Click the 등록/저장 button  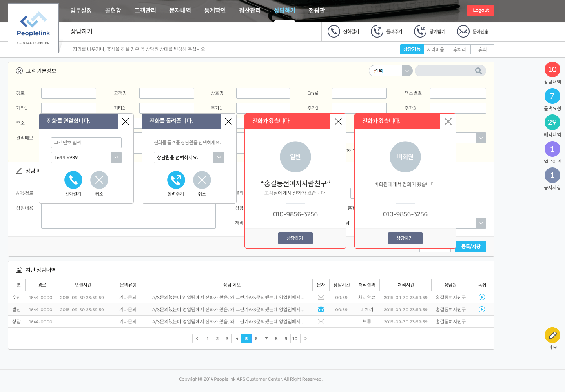pos(470,247)
